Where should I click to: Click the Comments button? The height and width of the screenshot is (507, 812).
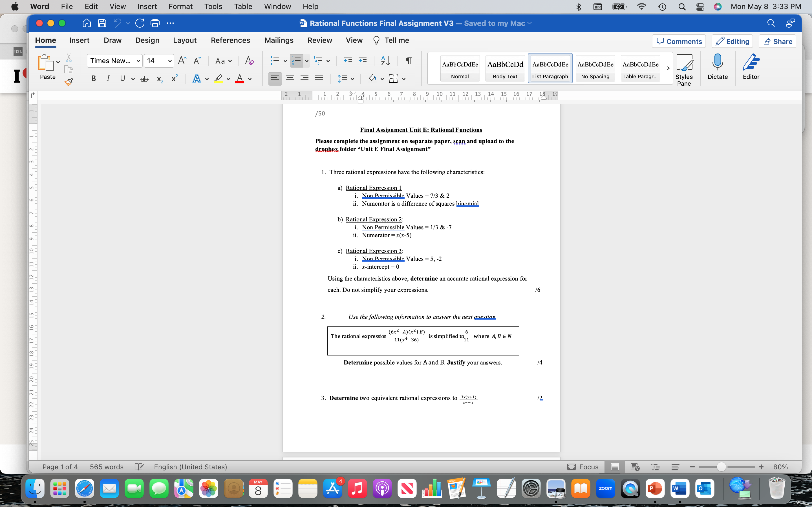pos(678,41)
